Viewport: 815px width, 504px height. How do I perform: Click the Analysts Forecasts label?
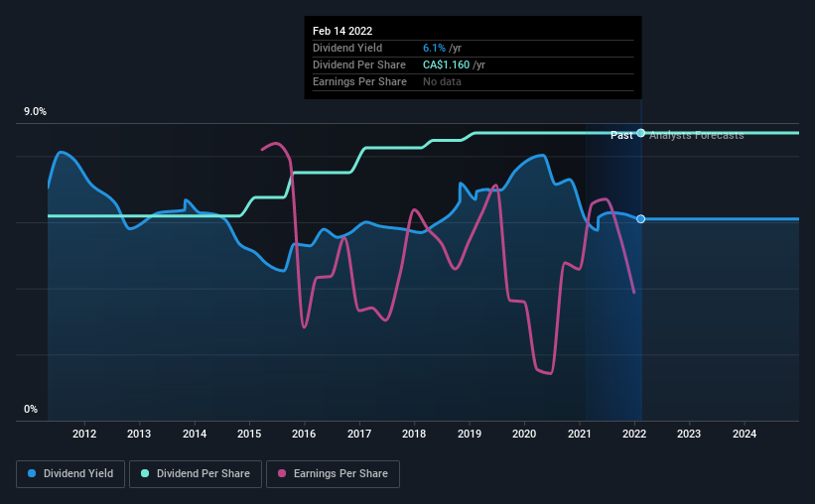697,135
